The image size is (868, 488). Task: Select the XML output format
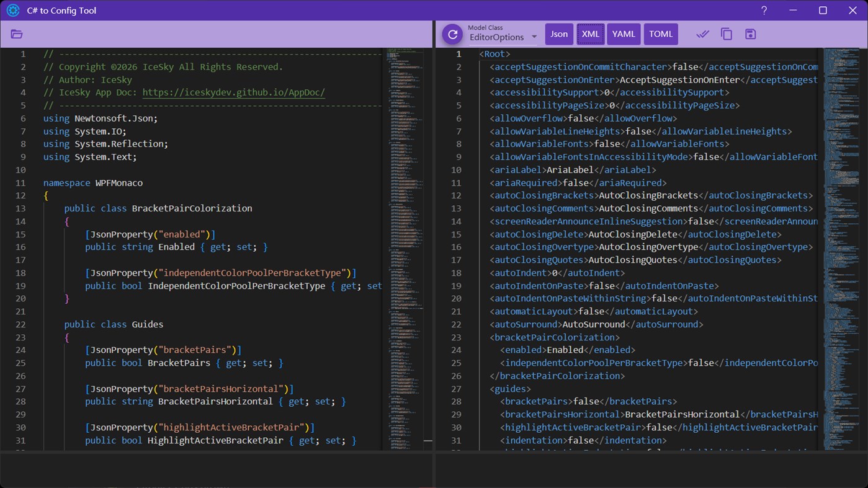590,34
